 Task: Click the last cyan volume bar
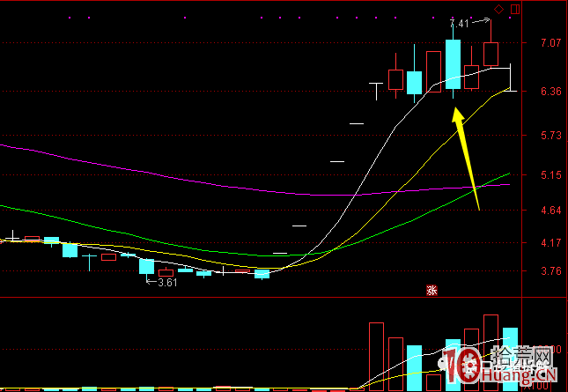(x=510, y=359)
